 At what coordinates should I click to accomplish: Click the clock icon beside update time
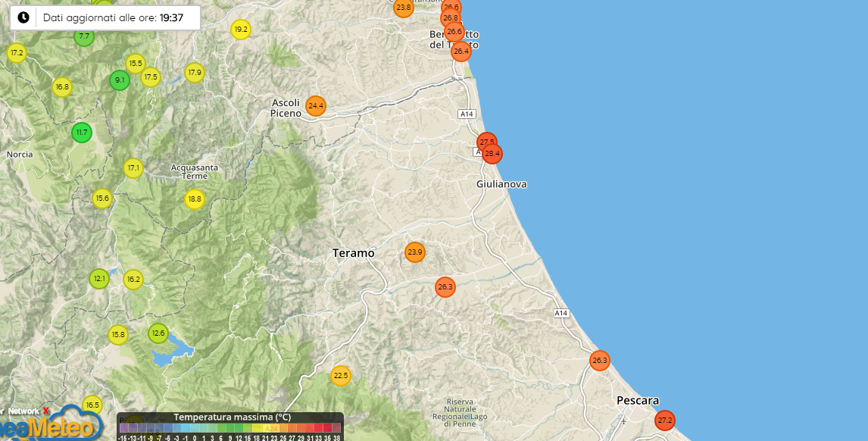click(x=23, y=17)
